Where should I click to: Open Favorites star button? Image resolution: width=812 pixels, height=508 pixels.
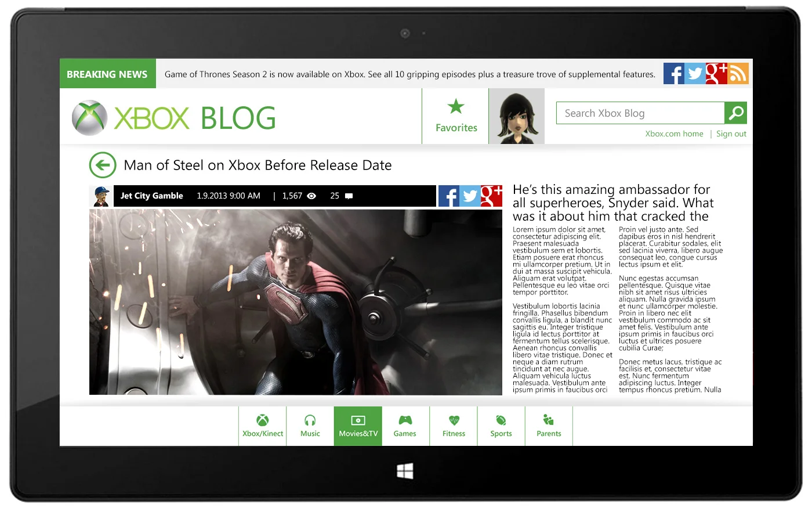(456, 116)
